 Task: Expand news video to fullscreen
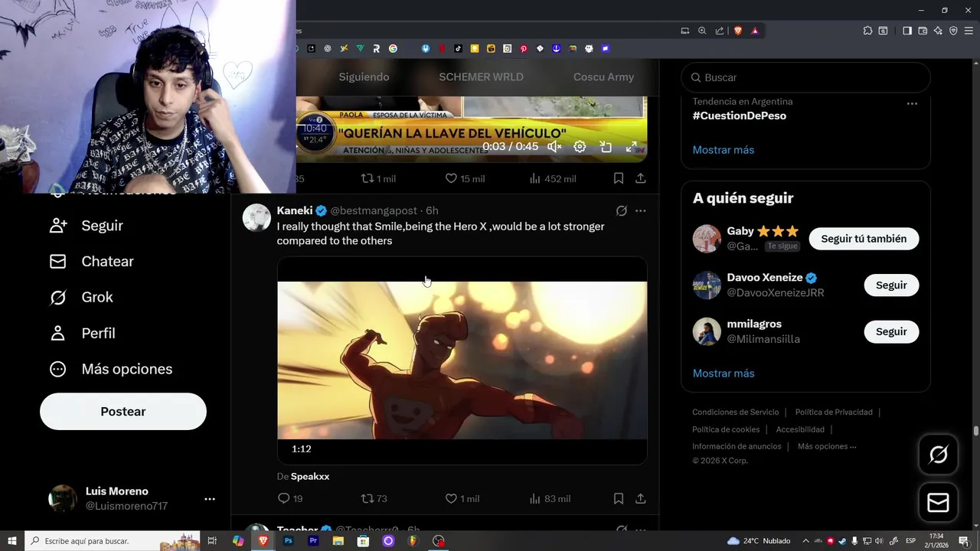(x=632, y=146)
